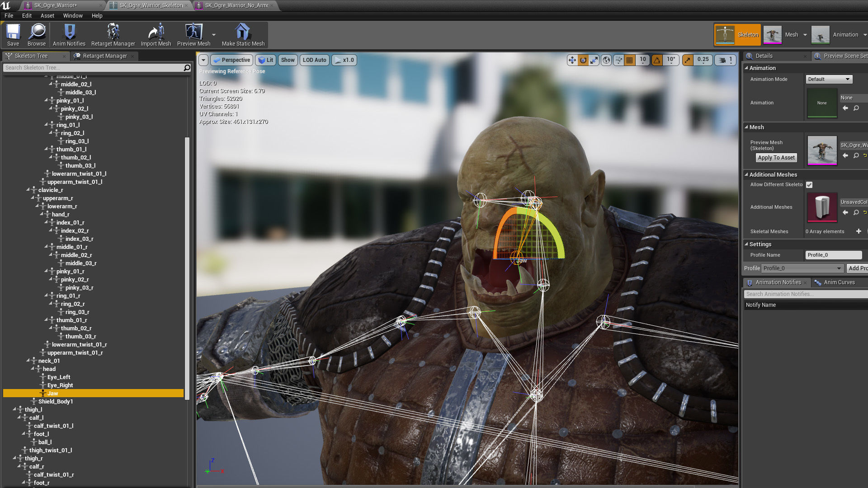Select the rotate gizmo mode in viewport
The image size is (868, 488).
pyautogui.click(x=583, y=60)
